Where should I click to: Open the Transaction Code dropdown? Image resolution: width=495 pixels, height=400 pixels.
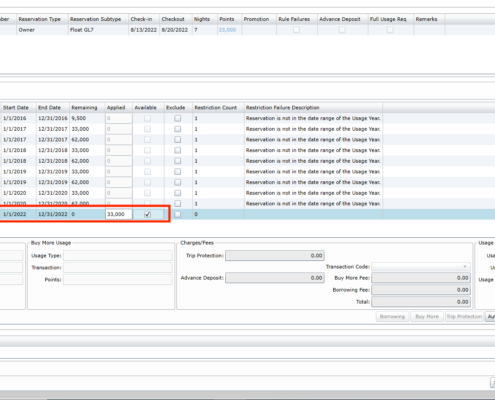tap(421, 267)
